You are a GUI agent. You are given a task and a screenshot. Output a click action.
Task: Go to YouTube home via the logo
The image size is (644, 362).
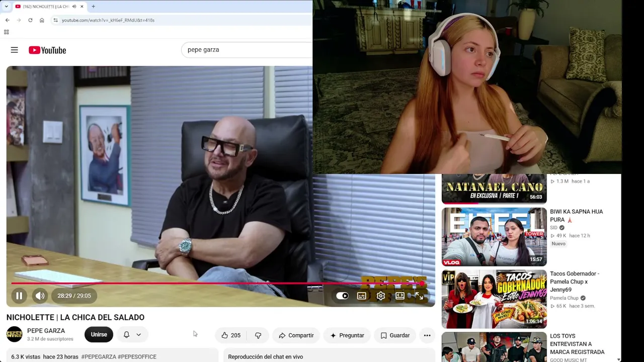pos(47,50)
